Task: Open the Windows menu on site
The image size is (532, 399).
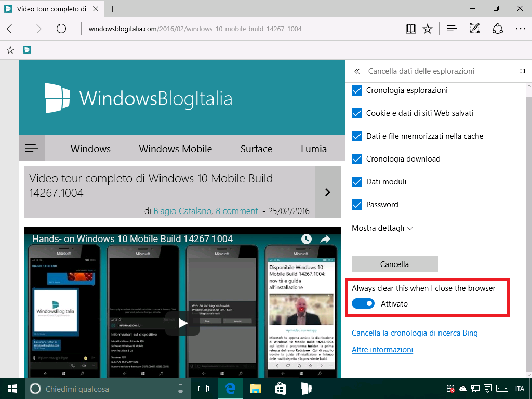Action: click(x=90, y=149)
